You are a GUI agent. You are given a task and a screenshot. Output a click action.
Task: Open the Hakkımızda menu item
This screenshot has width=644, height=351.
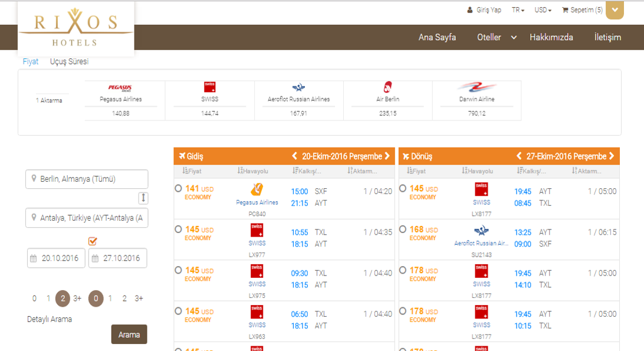[551, 37]
